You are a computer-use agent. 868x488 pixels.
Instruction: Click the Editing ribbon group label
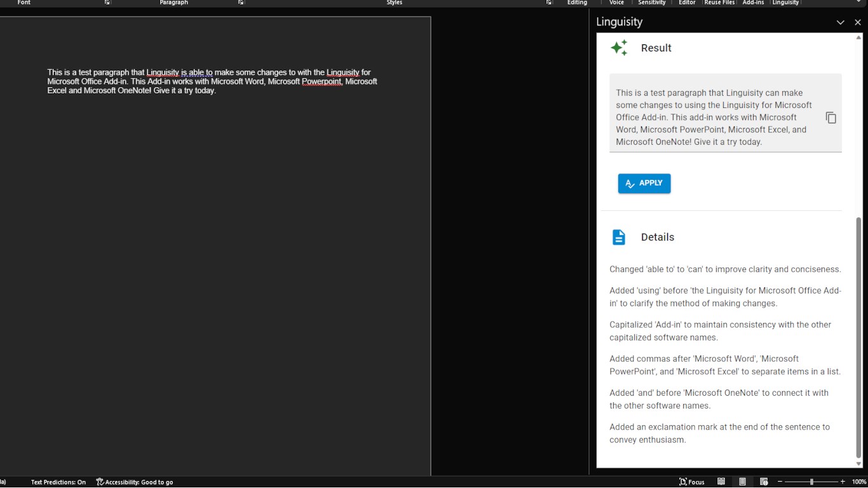pyautogui.click(x=577, y=3)
